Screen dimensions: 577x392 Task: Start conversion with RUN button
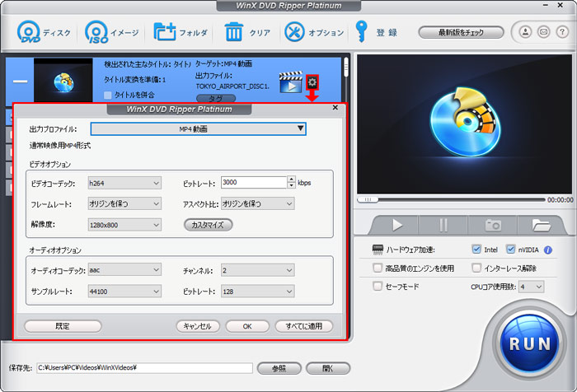coord(530,344)
